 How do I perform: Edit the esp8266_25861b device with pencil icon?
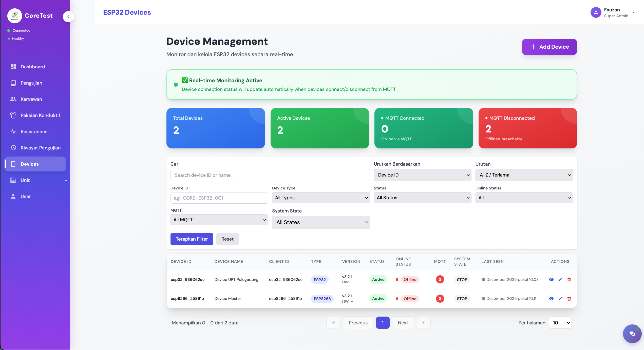(x=560, y=299)
